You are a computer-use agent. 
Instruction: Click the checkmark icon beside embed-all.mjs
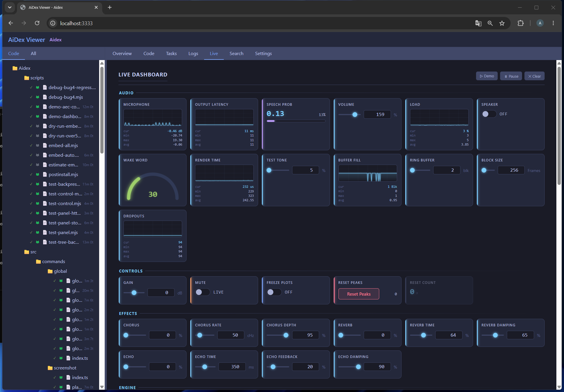pos(31,146)
